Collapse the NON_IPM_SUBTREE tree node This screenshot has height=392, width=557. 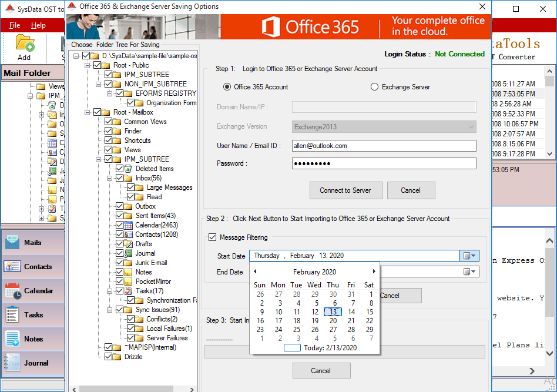tap(98, 84)
